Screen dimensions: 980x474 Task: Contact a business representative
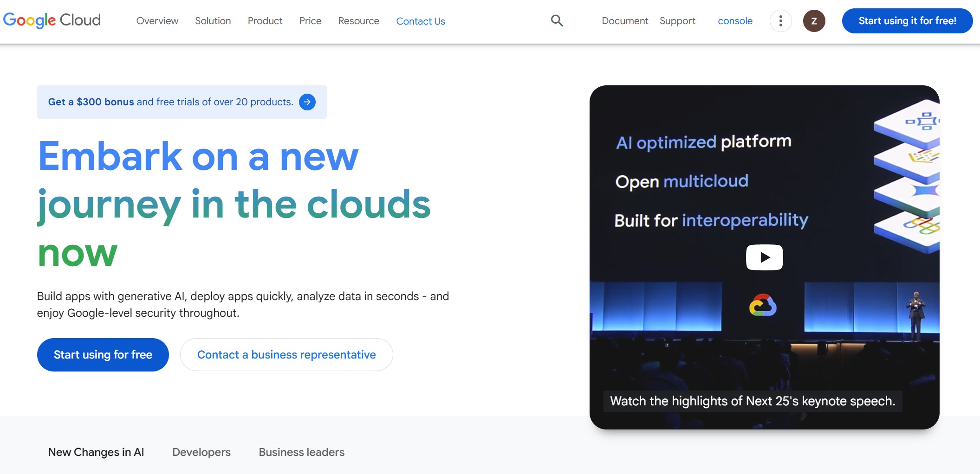coord(286,354)
